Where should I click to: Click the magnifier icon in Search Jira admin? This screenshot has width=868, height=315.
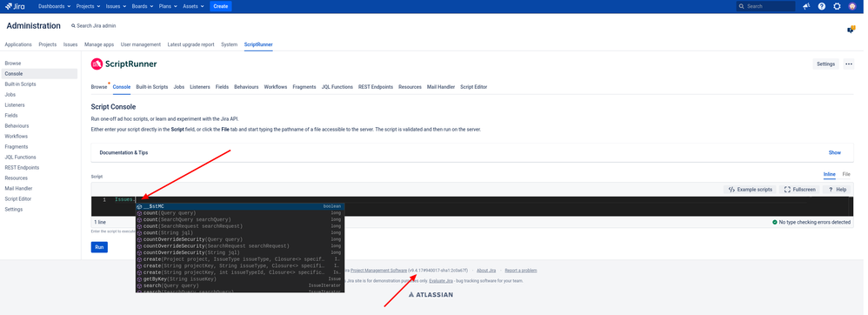(x=73, y=26)
